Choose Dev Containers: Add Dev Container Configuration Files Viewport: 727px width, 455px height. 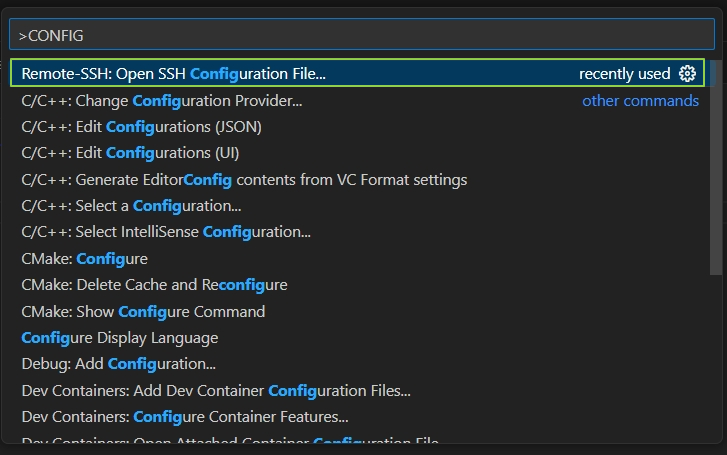pyautogui.click(x=357, y=391)
